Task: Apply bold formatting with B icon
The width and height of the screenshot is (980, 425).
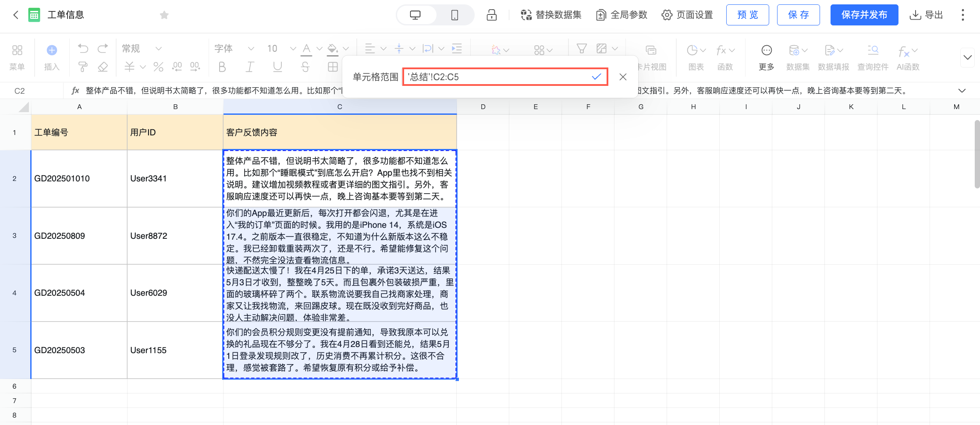Action: [222, 67]
